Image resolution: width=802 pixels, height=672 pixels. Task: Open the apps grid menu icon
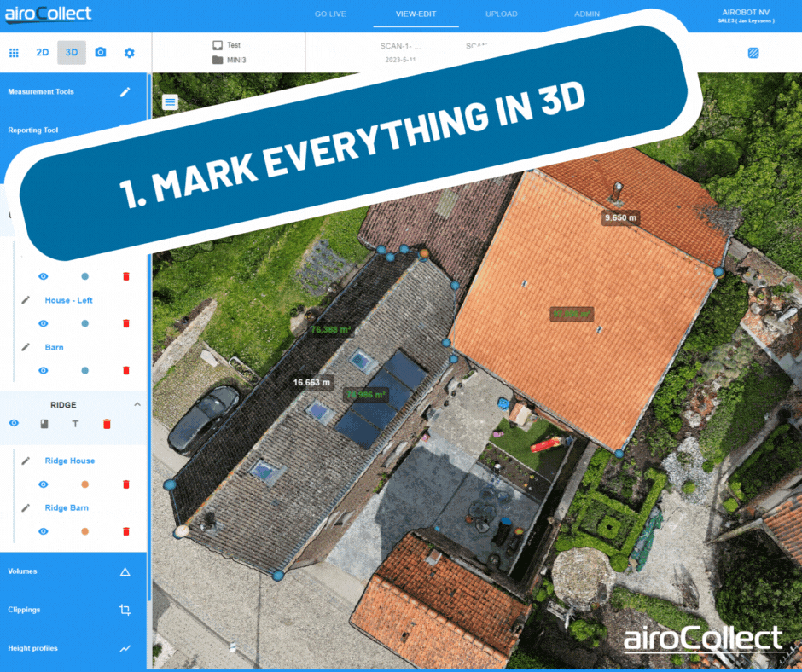pyautogui.click(x=14, y=53)
